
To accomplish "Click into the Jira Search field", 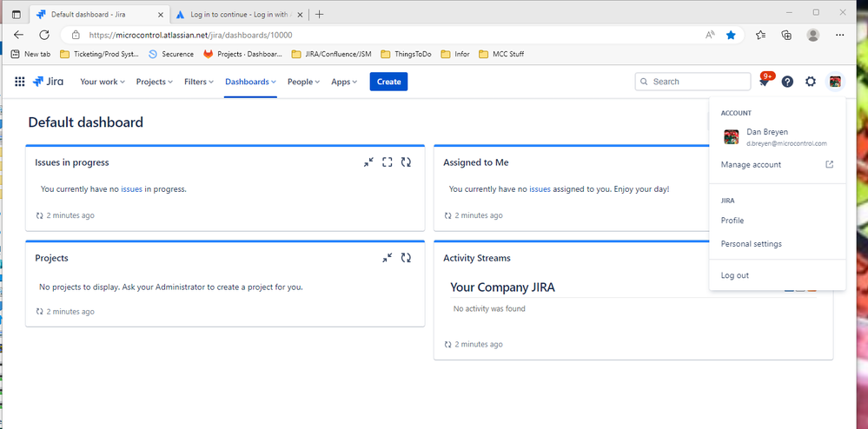I will (x=692, y=82).
